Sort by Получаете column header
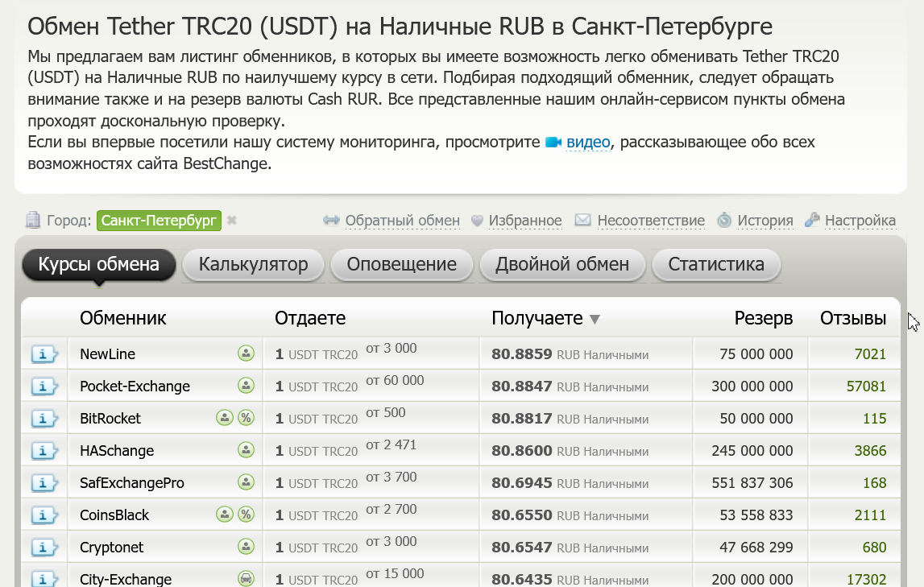Screen dimensions: 924x587 click(537, 318)
